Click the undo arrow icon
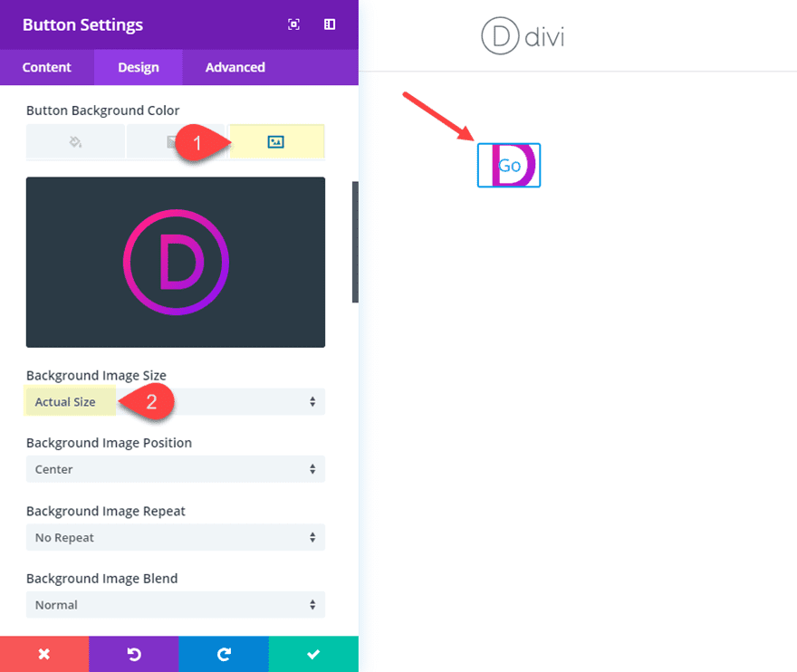 click(133, 653)
